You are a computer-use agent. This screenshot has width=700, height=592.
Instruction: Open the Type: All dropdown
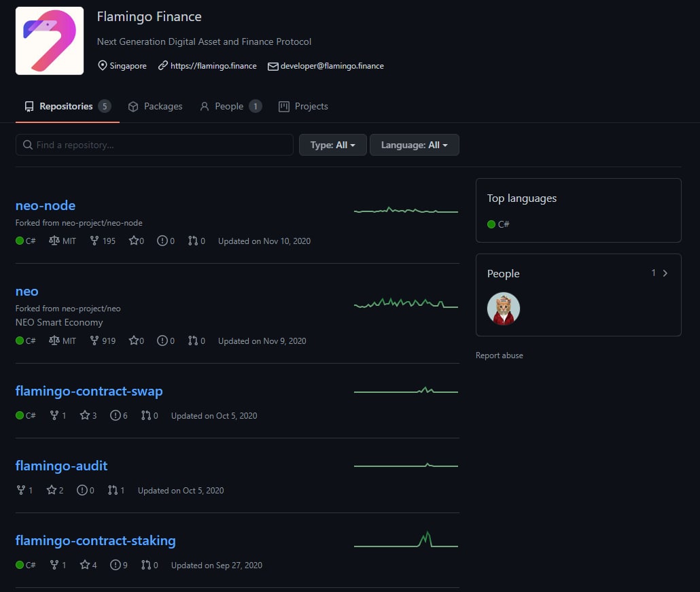(x=332, y=145)
